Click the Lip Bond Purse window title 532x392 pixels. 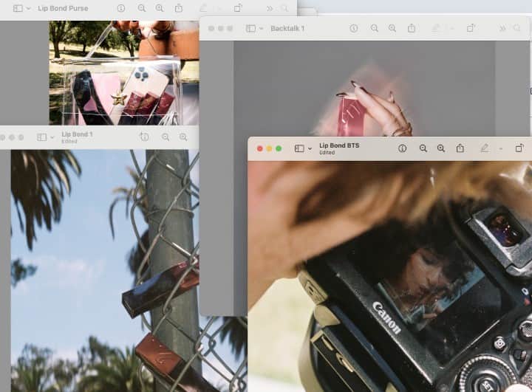coord(63,8)
